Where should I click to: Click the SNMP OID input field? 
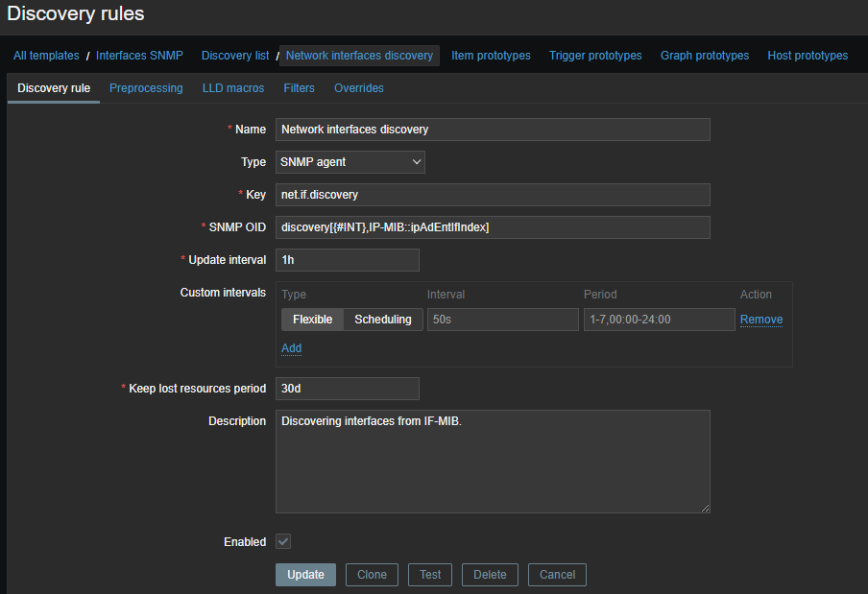(x=493, y=227)
